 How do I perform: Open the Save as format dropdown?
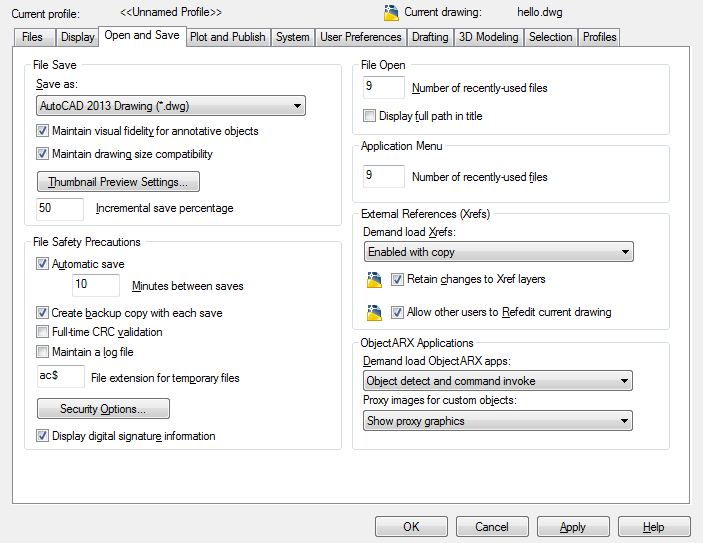tap(171, 106)
